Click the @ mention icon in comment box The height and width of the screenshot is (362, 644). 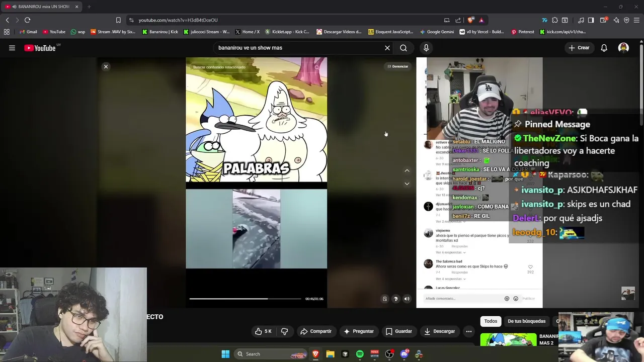click(507, 299)
